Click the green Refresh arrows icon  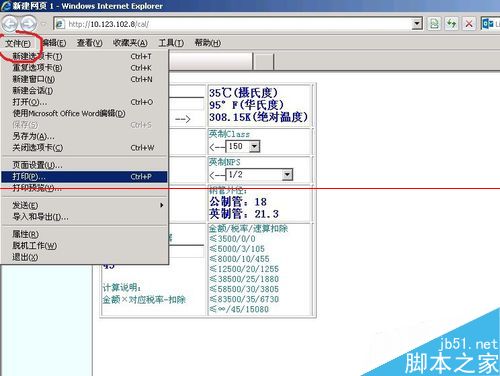451,24
